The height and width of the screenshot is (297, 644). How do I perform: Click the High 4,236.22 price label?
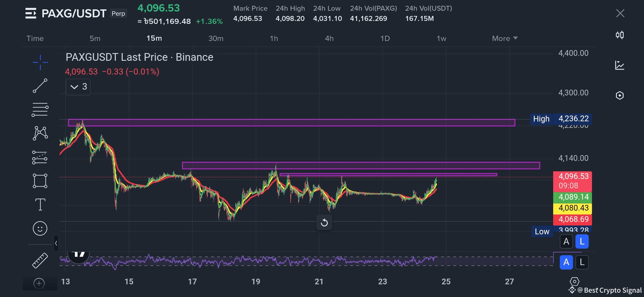(561, 119)
